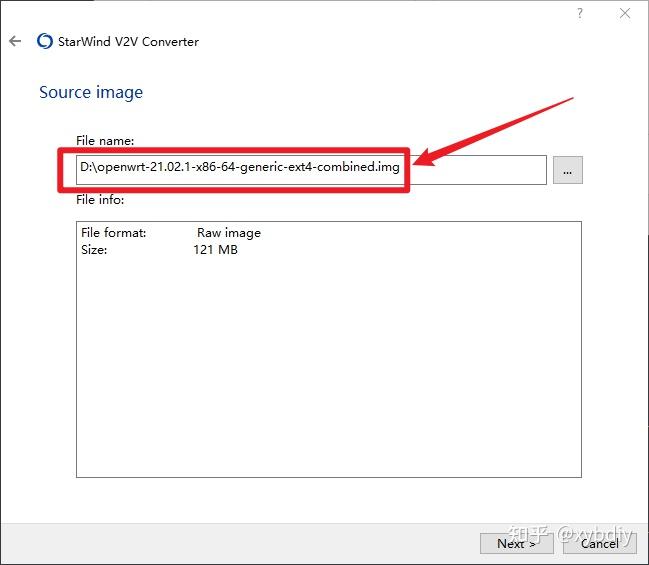Cancel the conversion wizard
This screenshot has width=649, height=565.
[x=600, y=543]
